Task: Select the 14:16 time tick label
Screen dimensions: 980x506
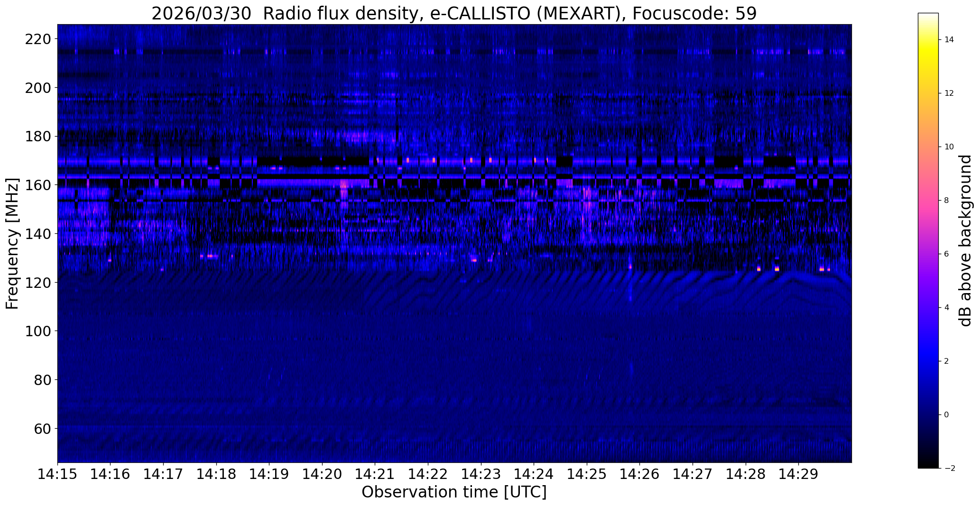Action: 111,474
